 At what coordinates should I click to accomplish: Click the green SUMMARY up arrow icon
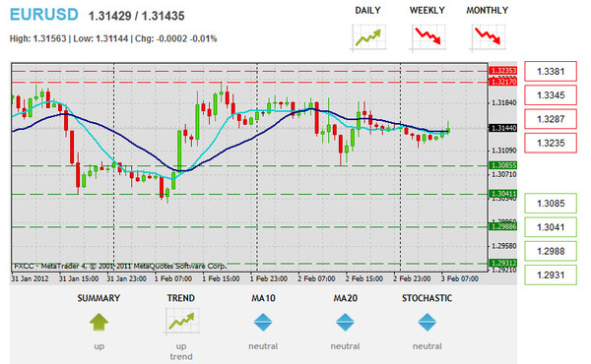point(98,323)
